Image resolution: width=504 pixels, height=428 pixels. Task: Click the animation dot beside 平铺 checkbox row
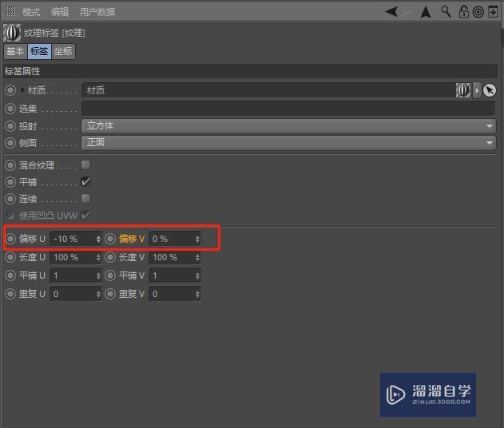pyautogui.click(x=10, y=182)
